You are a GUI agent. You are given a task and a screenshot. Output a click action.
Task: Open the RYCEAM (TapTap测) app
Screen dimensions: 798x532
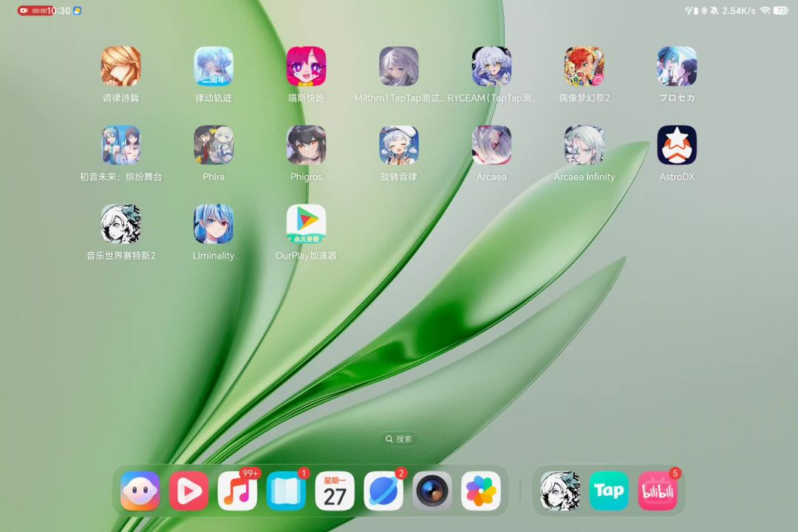491,66
